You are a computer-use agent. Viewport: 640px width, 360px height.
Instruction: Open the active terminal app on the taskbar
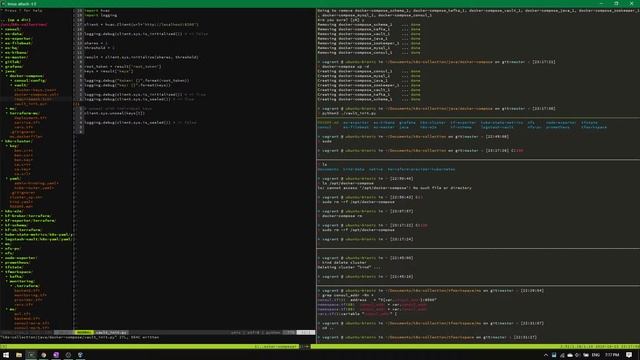click(x=31, y=355)
